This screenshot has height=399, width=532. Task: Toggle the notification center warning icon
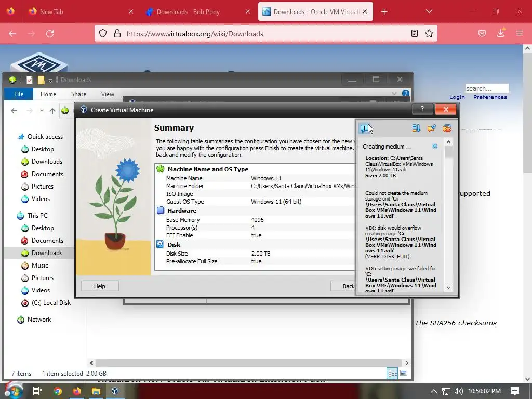[364, 128]
